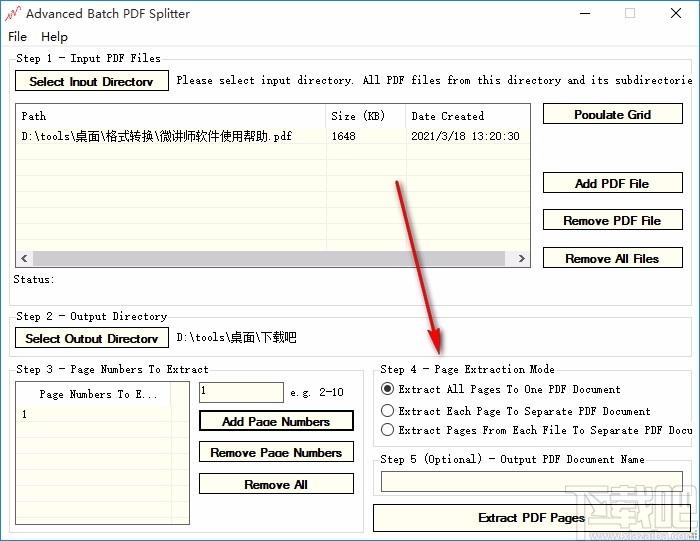Open the Help menu
Screen dimensions: 700x541
pos(54,37)
